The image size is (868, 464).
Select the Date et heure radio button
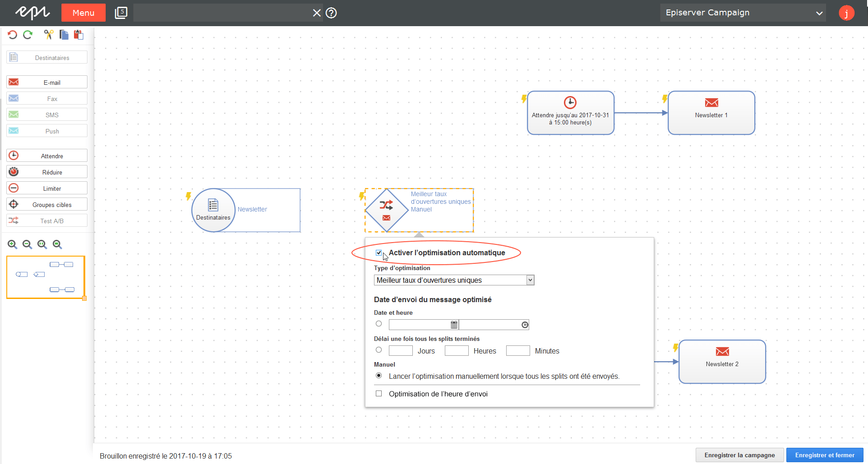pyautogui.click(x=379, y=324)
